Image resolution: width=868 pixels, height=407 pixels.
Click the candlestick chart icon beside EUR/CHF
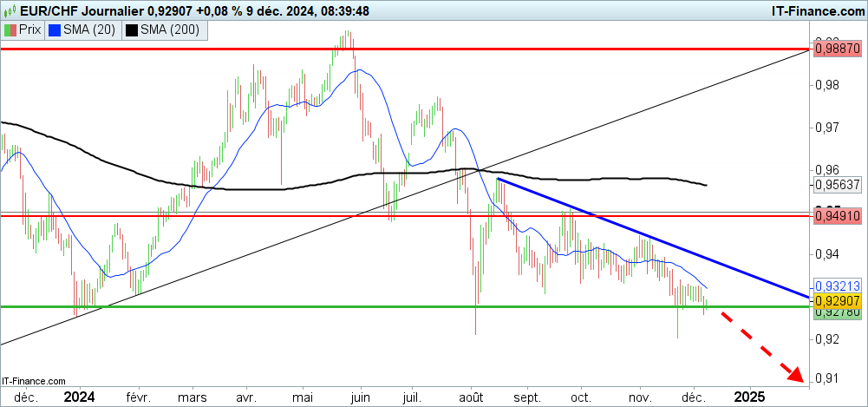coord(10,10)
